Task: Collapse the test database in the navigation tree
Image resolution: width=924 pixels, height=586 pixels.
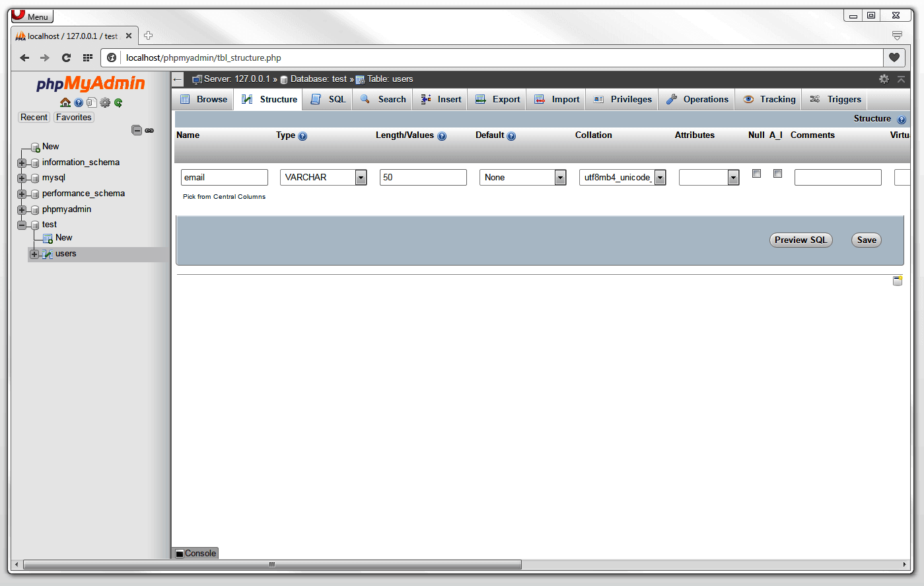Action: coord(21,224)
